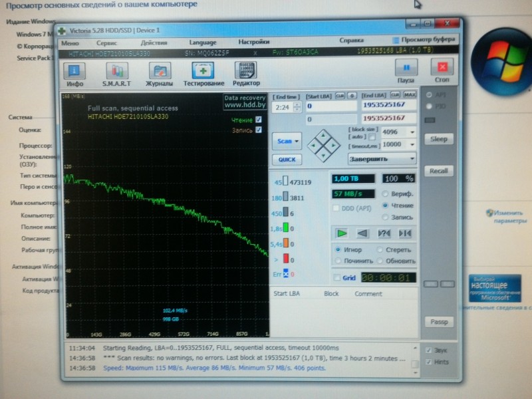This screenshot has height=399, width=532.
Task: Click the Recall button
Action: click(439, 171)
